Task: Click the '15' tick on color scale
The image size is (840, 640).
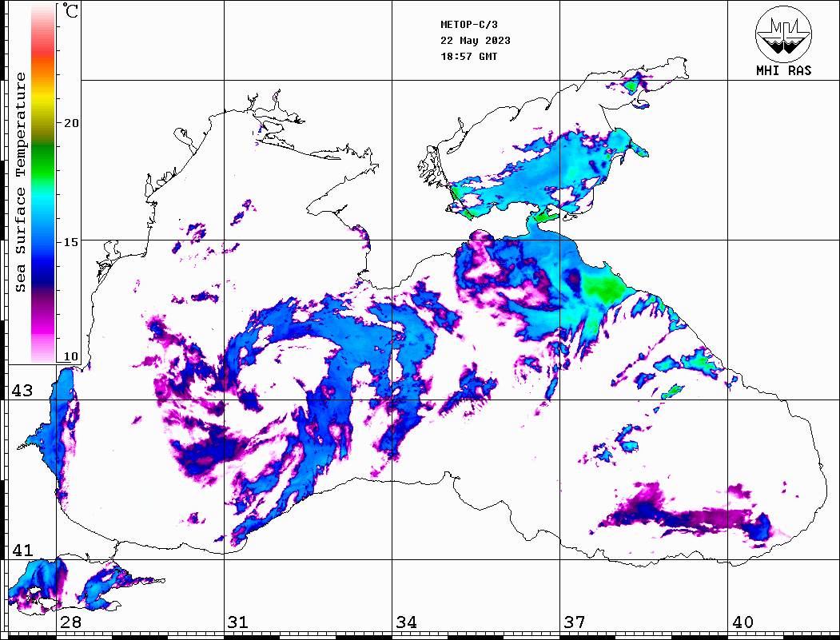Action: pos(70,242)
